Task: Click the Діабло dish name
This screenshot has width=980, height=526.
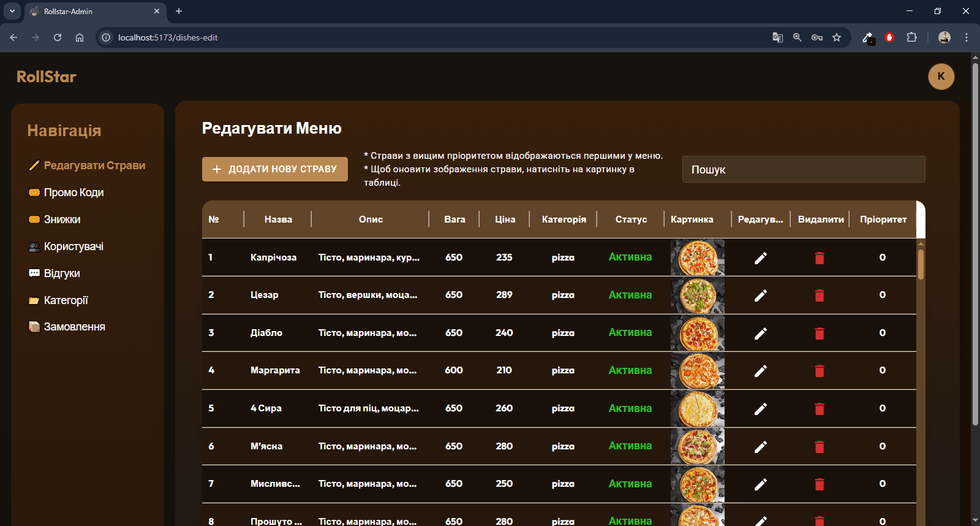Action: [266, 333]
